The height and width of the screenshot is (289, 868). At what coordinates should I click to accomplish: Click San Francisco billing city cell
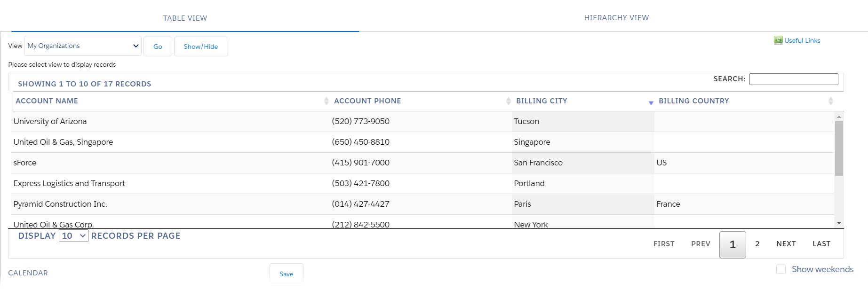[x=583, y=163]
